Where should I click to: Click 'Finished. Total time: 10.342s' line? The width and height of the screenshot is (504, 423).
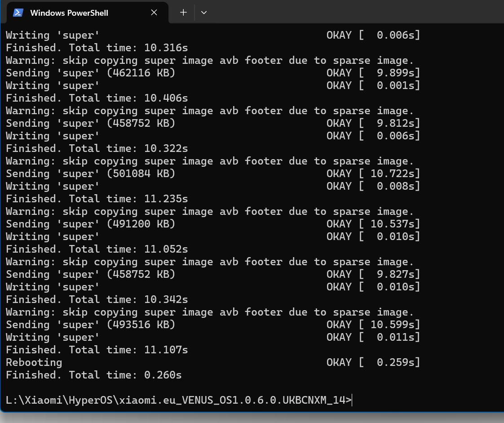97,299
